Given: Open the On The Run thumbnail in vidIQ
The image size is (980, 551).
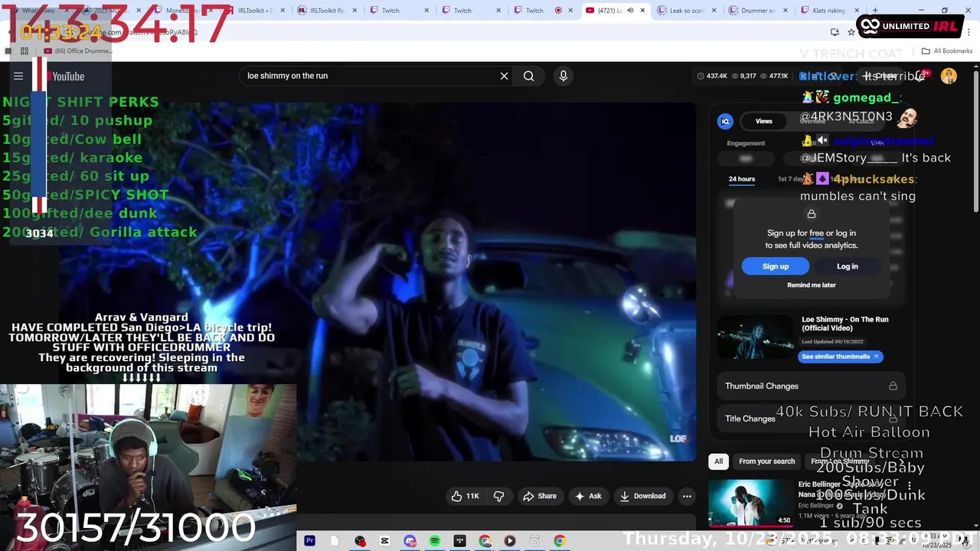Looking at the screenshot, I should coord(756,337).
